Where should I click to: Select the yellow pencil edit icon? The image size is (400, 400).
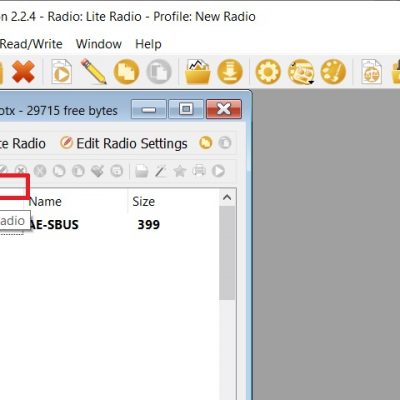coord(93,71)
